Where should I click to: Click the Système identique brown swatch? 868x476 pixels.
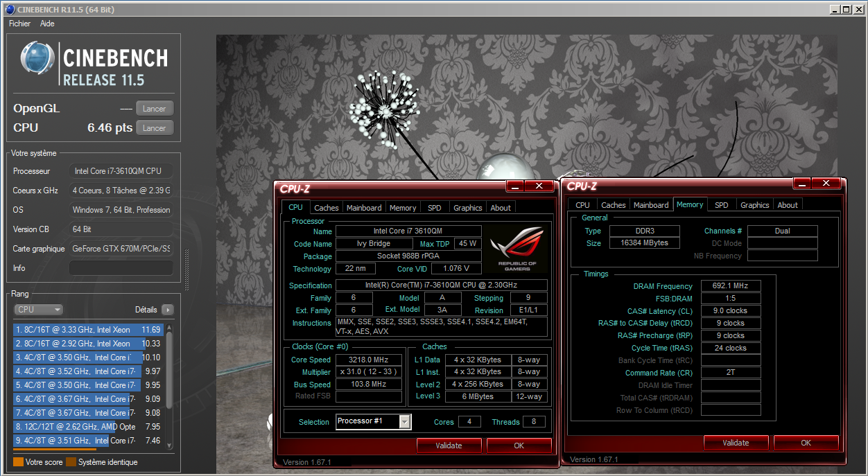[x=71, y=462]
